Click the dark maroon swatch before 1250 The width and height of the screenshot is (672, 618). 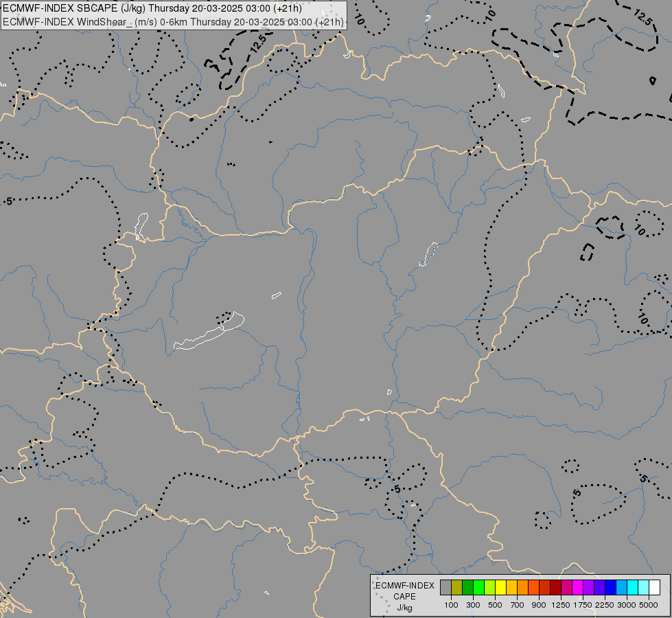point(556,587)
